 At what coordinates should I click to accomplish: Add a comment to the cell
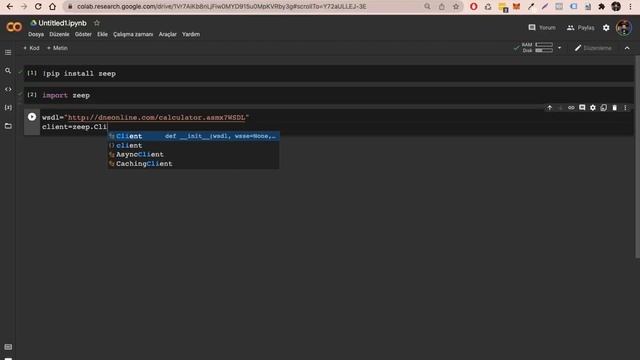pyautogui.click(x=582, y=108)
